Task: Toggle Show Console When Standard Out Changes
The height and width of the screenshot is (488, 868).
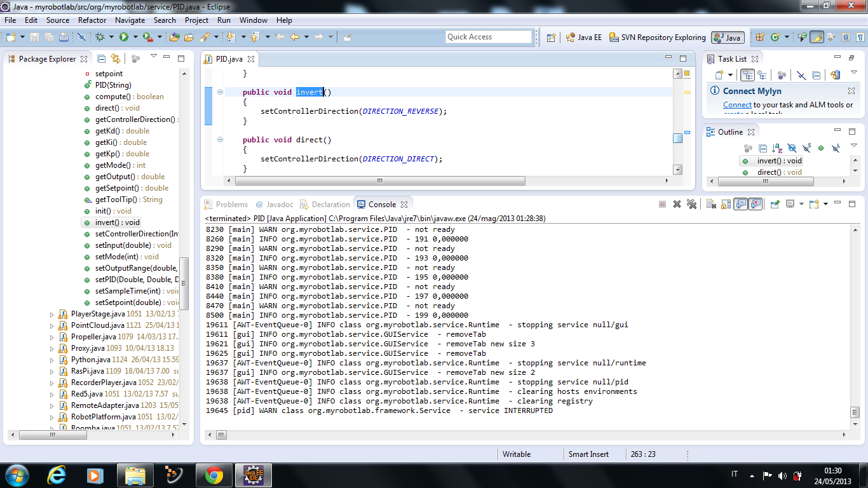Action: (741, 204)
